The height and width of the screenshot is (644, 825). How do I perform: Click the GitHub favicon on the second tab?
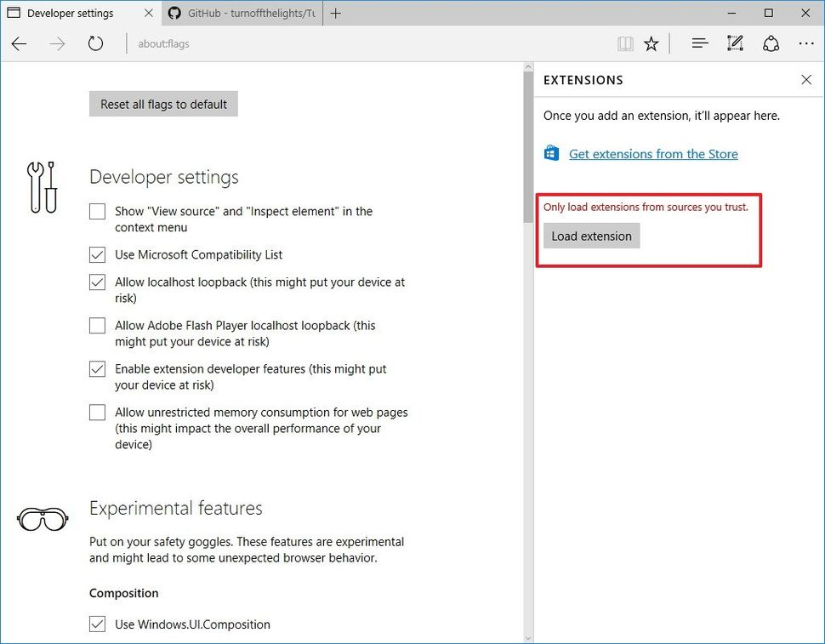pos(174,13)
